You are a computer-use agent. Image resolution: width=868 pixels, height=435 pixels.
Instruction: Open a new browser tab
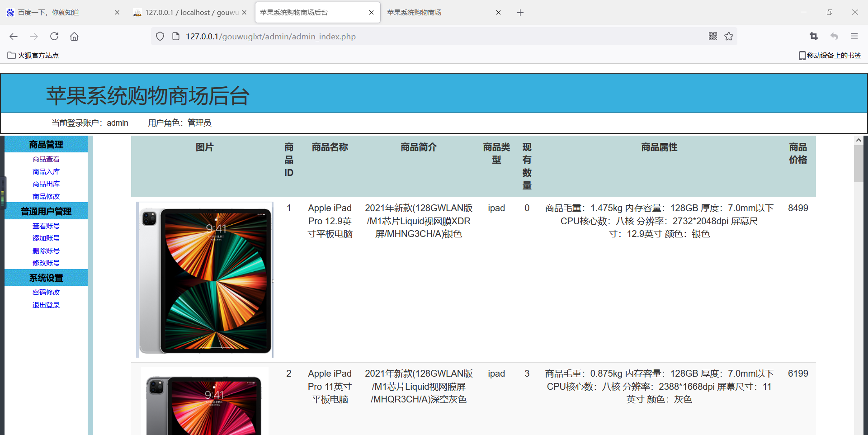coord(520,12)
